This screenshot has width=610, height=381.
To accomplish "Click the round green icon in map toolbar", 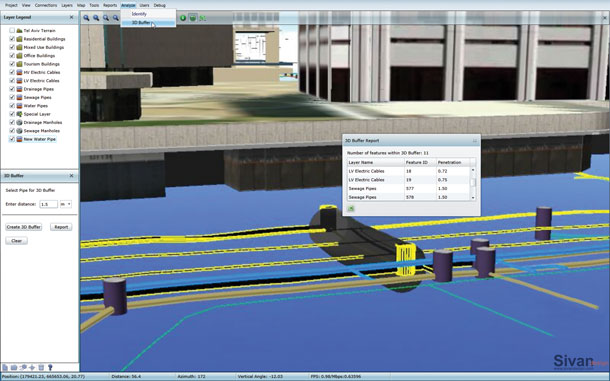I will point(183,18).
